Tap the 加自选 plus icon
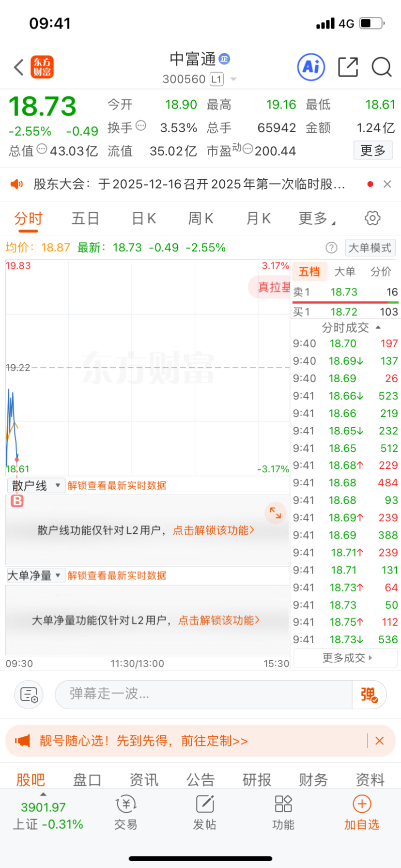Screen dimensions: 401x868 [x=362, y=805]
